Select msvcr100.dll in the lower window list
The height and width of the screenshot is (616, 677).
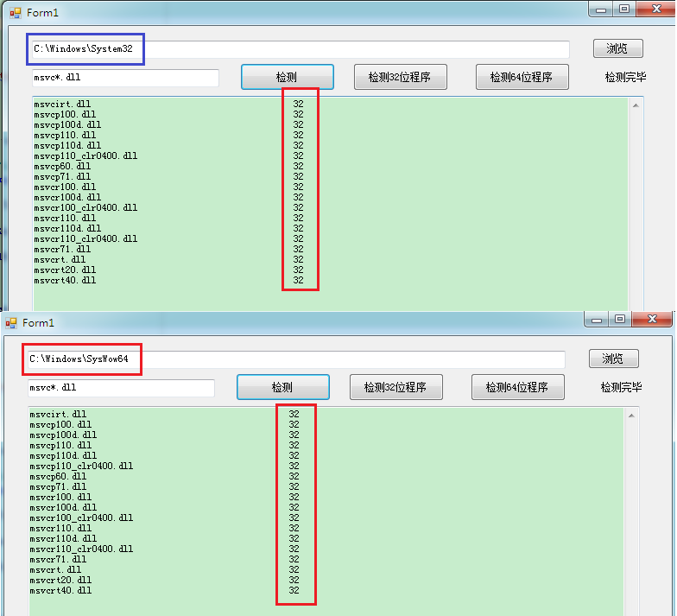click(60, 498)
